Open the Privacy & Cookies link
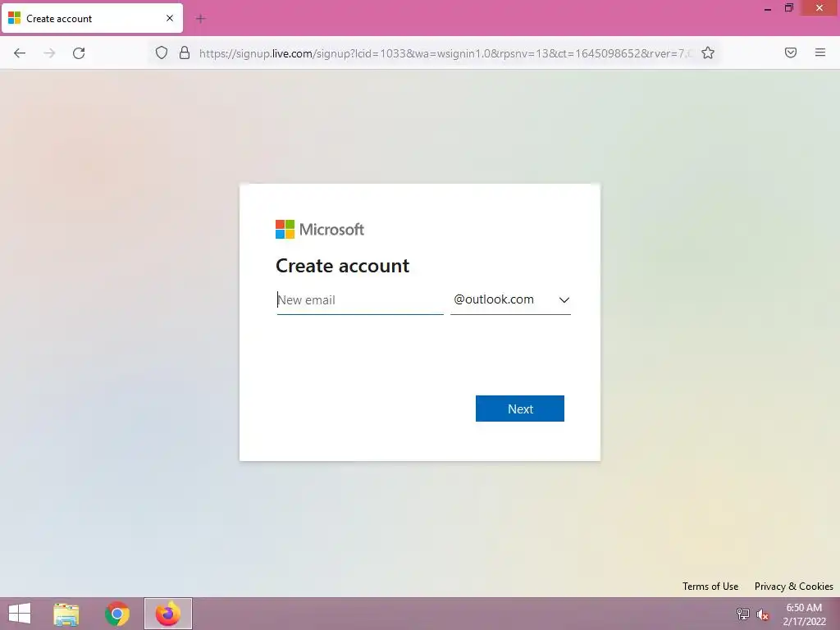 point(793,586)
